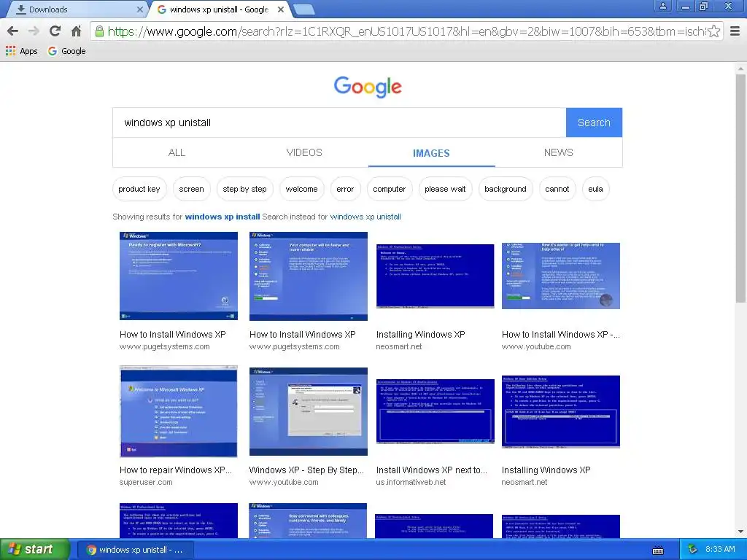Open the second pugetsystems.com image thumbnail
This screenshot has height=560, width=747.
[309, 276]
